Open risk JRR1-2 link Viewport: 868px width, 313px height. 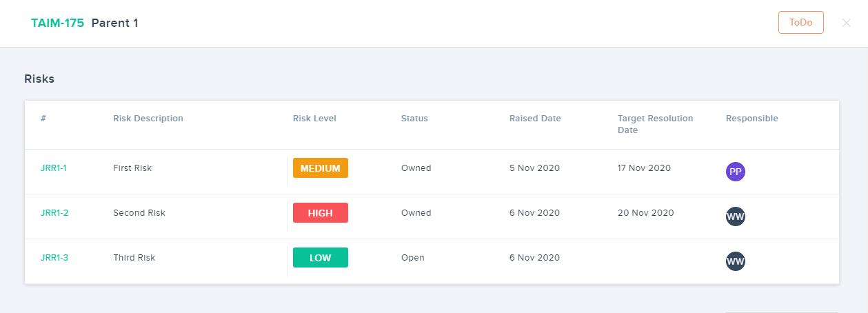point(54,212)
